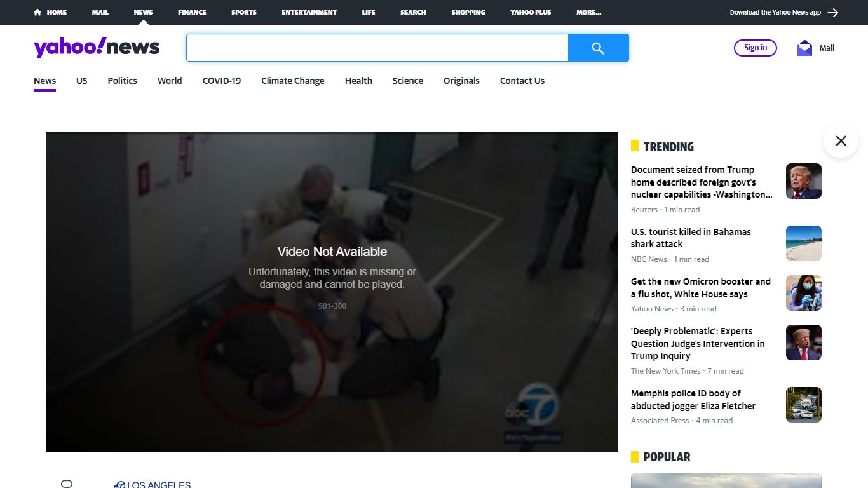Click the Trump thumbnail beside Deeply Problematic story
The width and height of the screenshot is (868, 488).
tap(804, 342)
